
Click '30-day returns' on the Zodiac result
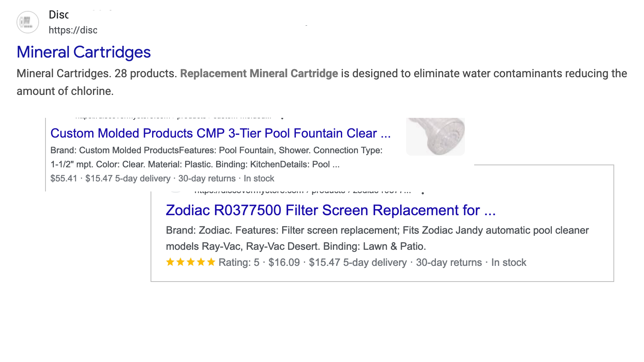(448, 263)
